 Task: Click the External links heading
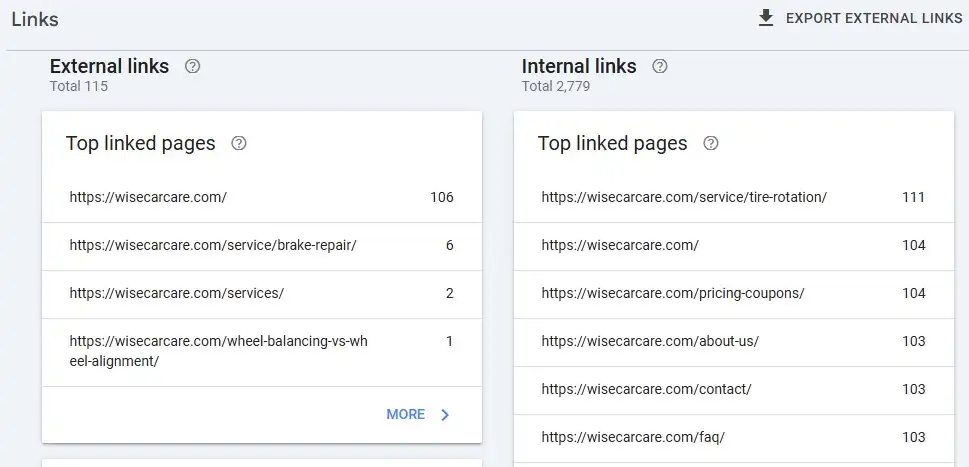pos(109,66)
